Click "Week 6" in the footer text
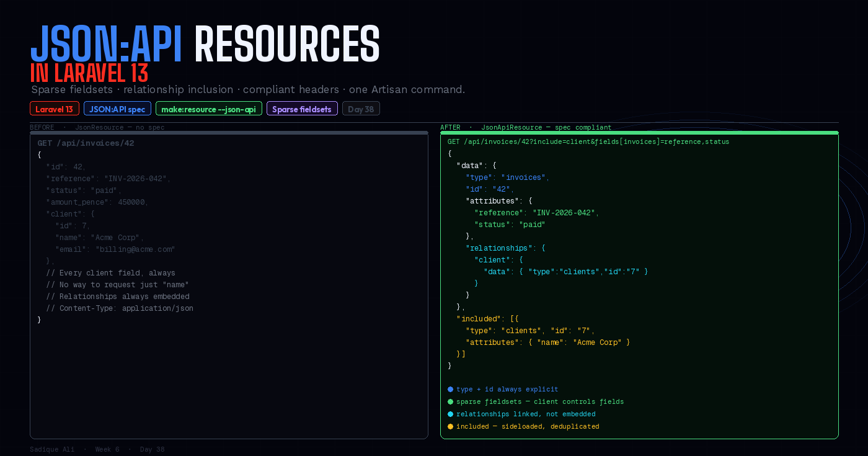868x456 pixels. pos(107,449)
